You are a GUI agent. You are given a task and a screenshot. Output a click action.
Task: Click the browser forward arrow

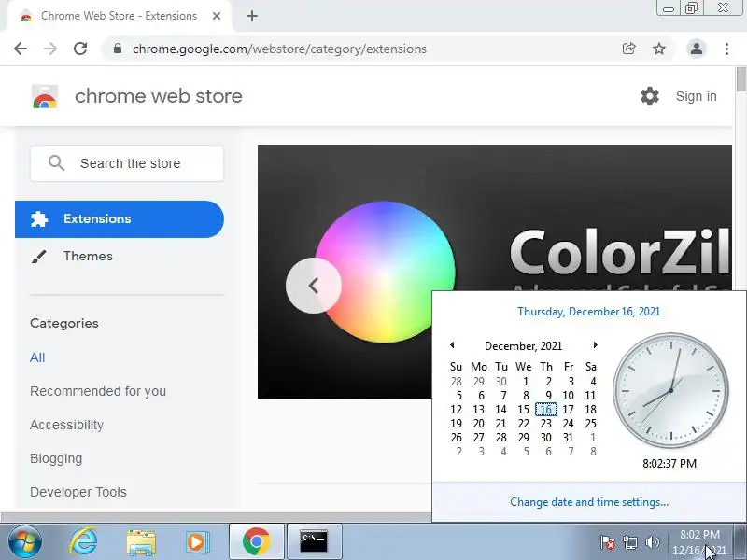pyautogui.click(x=50, y=49)
